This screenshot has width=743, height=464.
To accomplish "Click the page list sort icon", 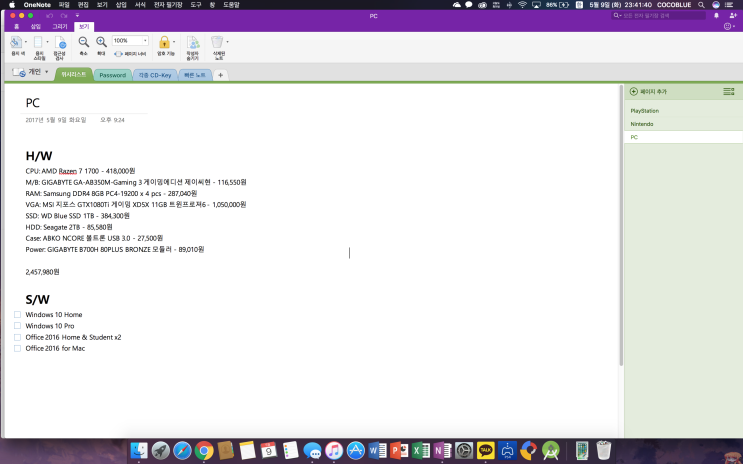I will click(x=728, y=91).
